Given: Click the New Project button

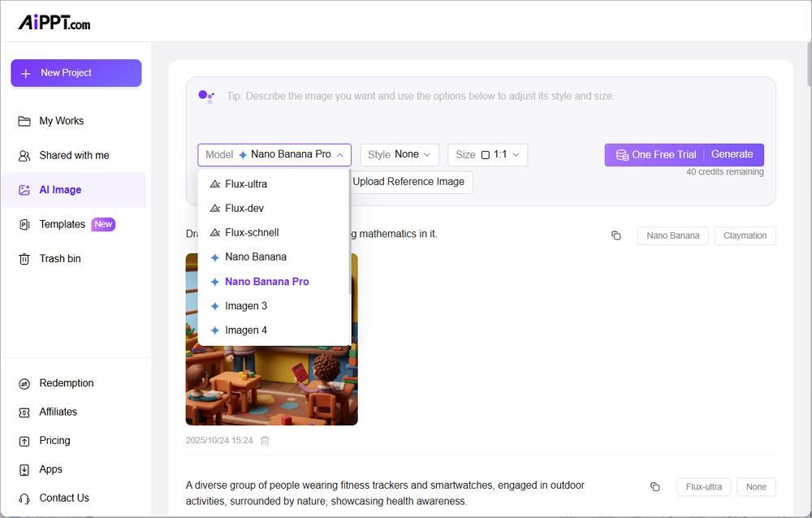Looking at the screenshot, I should click(x=76, y=73).
